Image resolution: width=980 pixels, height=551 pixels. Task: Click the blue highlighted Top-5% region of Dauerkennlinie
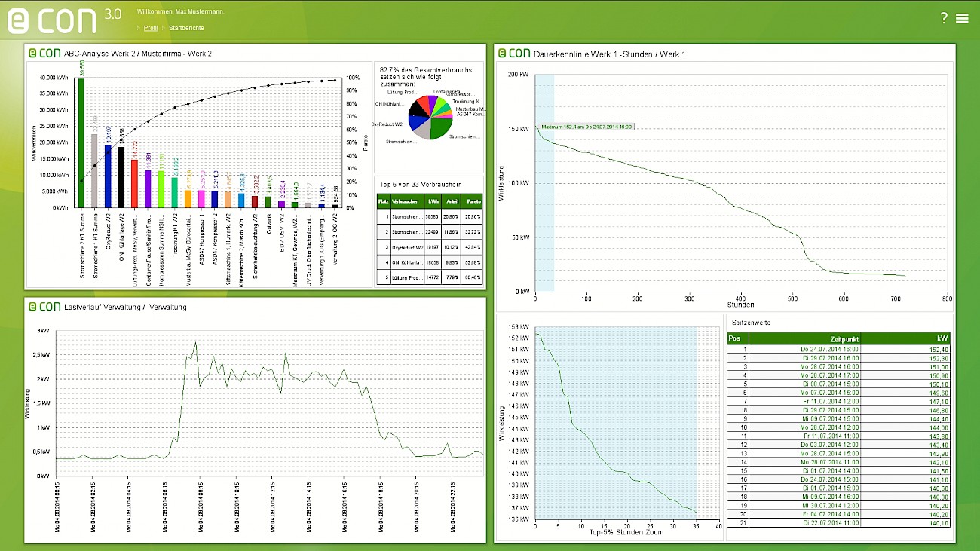coord(544,182)
